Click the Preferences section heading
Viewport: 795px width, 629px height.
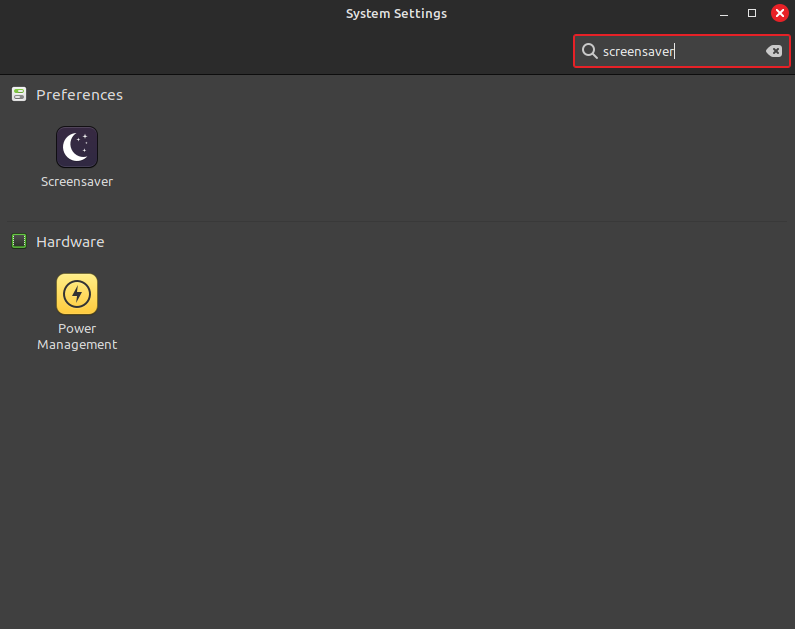pyautogui.click(x=79, y=95)
